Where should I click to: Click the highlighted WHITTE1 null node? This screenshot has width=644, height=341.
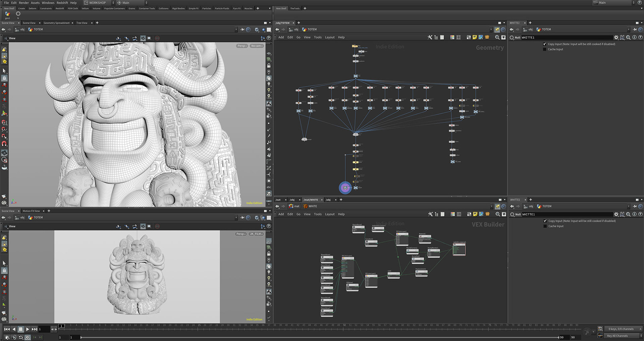pos(345,188)
